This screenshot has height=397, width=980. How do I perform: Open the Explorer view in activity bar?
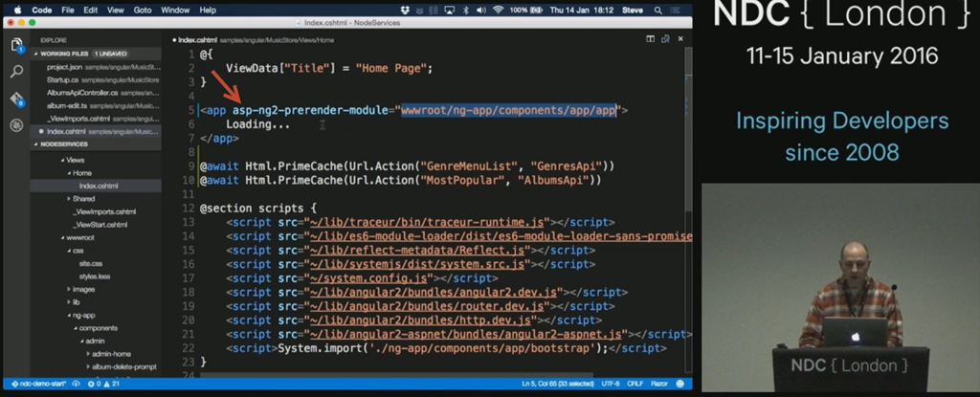[17, 45]
